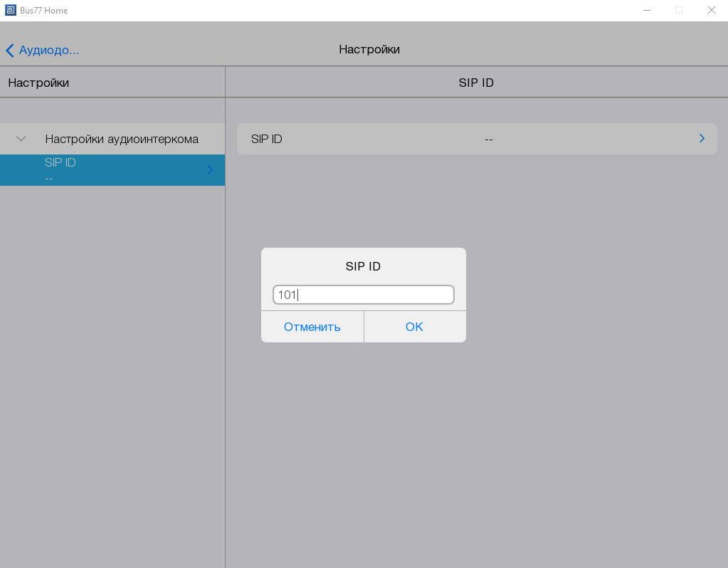Viewport: 728px width, 568px height.
Task: Click the arrow on the highlighted SIP ID item
Action: [210, 170]
